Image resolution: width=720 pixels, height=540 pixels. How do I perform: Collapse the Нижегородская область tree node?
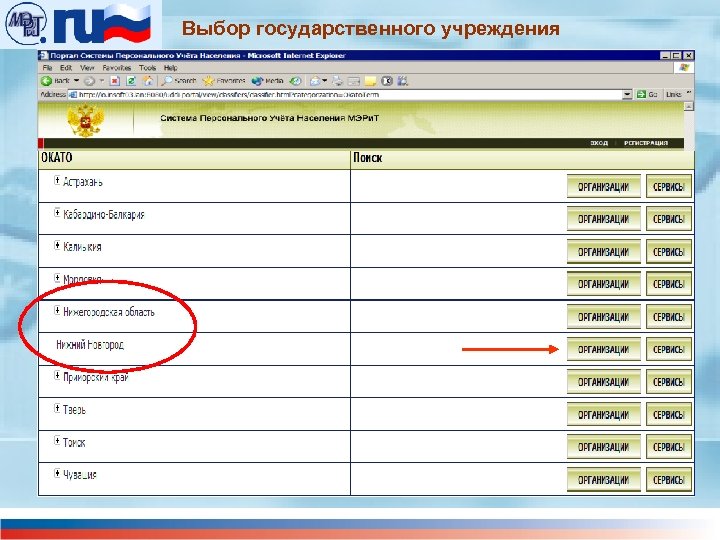pyautogui.click(x=57, y=310)
